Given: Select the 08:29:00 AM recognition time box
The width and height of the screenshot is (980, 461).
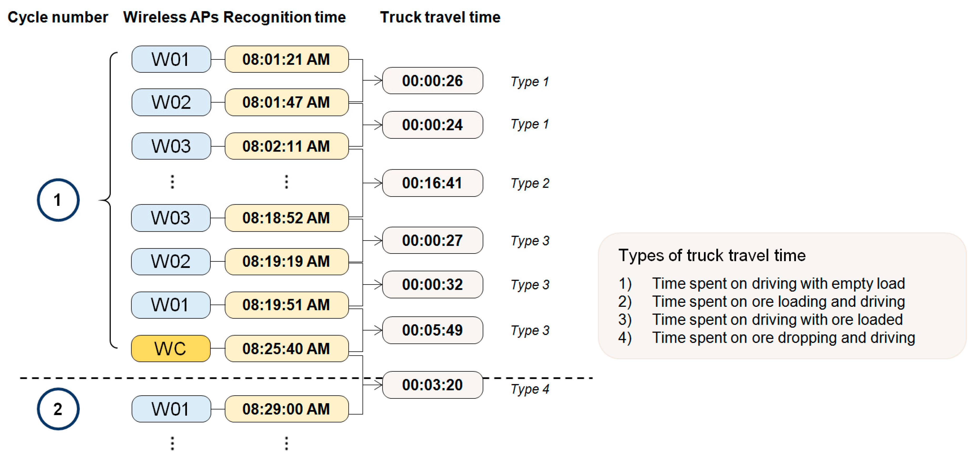Looking at the screenshot, I should [x=286, y=409].
